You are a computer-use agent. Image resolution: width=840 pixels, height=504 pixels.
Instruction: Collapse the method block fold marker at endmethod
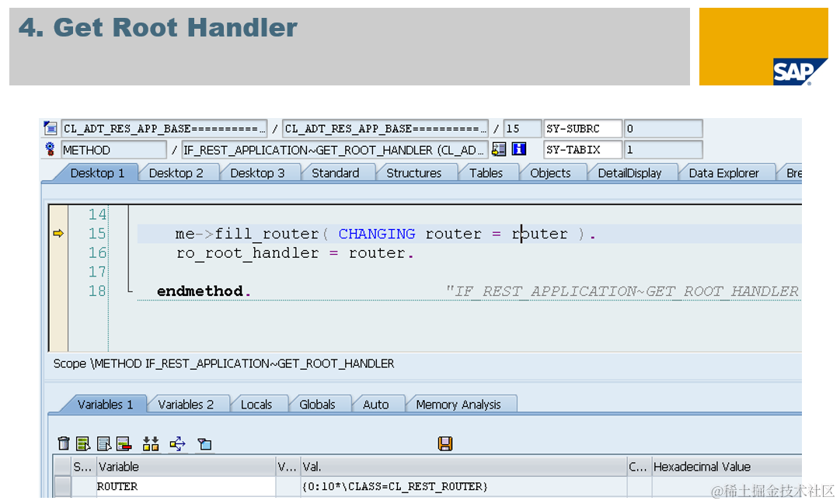pyautogui.click(x=129, y=291)
